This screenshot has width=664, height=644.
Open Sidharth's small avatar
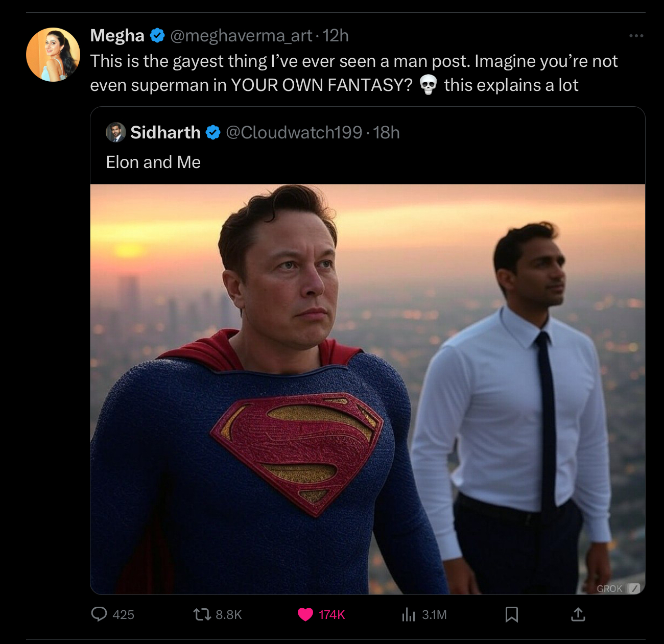(116, 132)
